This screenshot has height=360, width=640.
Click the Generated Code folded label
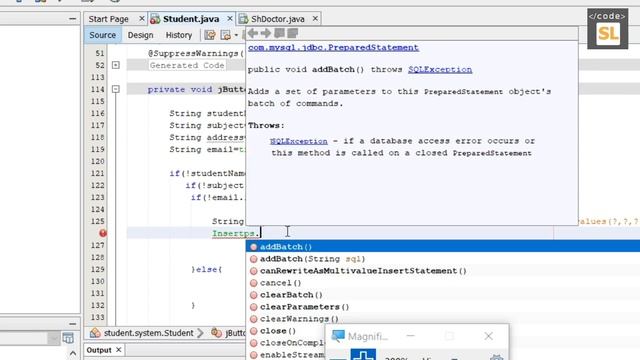point(187,65)
